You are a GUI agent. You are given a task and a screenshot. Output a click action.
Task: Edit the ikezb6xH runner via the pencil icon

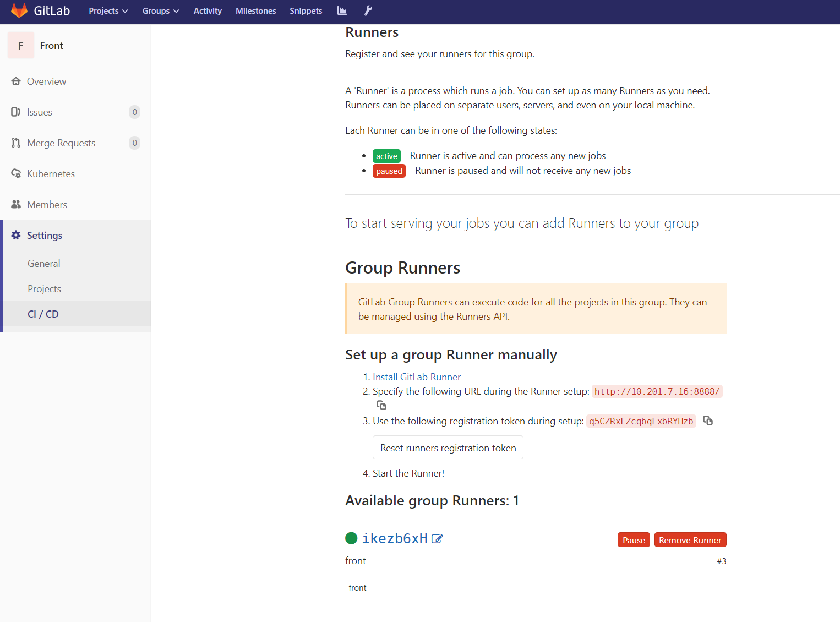[x=437, y=539]
